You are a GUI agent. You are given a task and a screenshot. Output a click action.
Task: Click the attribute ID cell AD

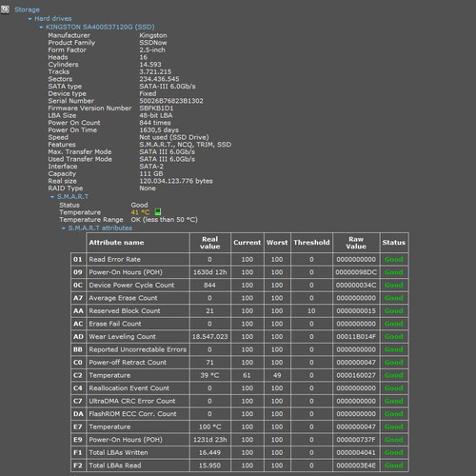pyautogui.click(x=78, y=337)
